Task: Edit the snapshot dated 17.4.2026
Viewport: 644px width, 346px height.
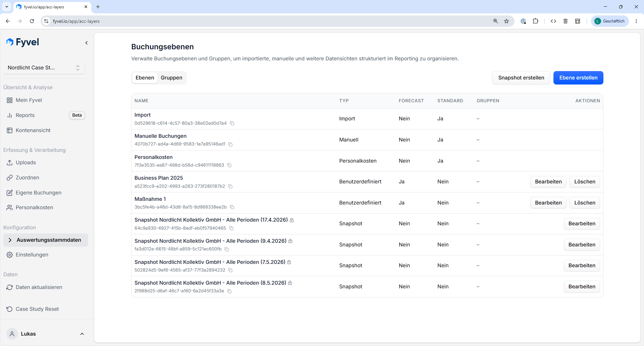Action: click(582, 224)
